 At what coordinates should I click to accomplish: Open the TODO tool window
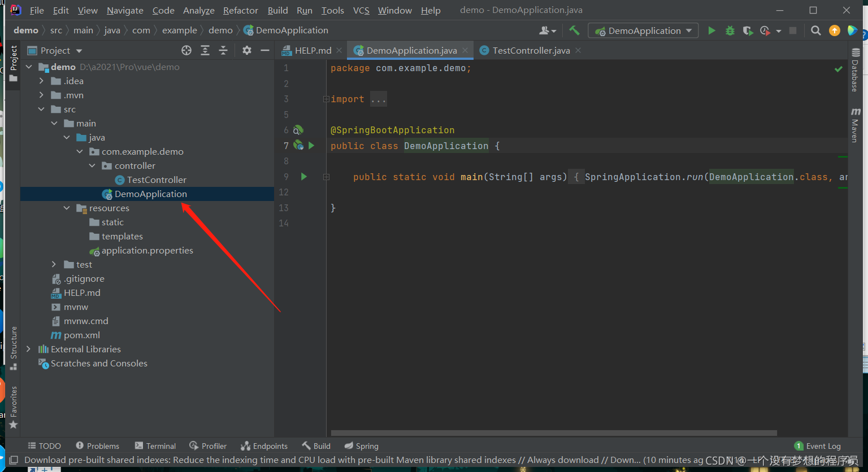(44, 446)
